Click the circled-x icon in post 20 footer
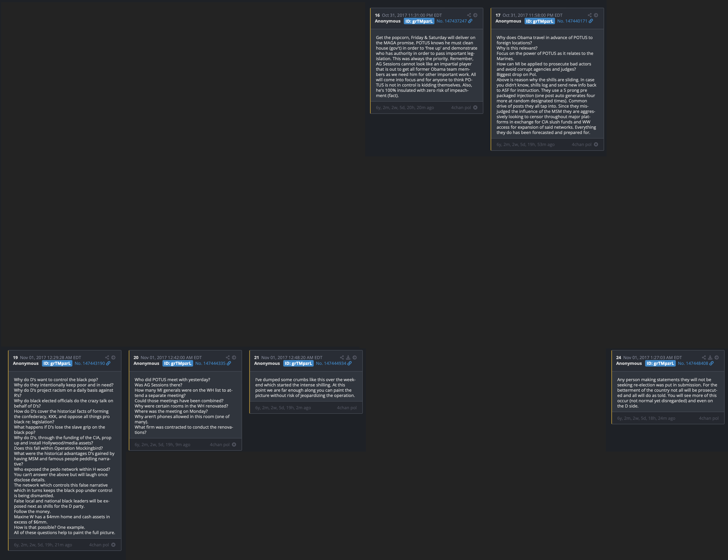Image resolution: width=728 pixels, height=560 pixels. tap(234, 445)
